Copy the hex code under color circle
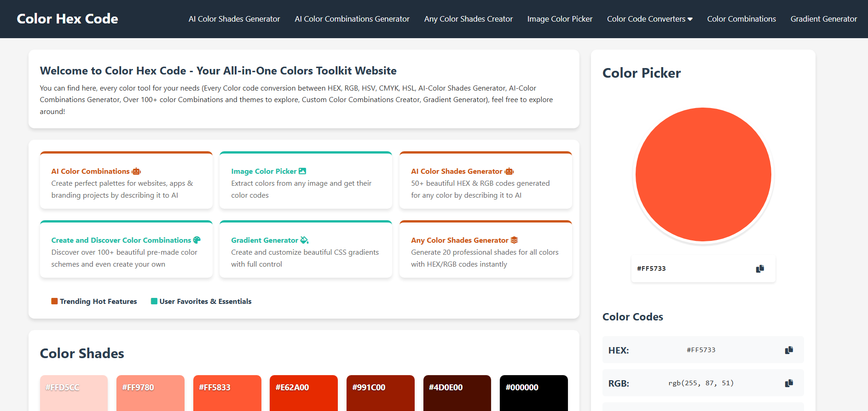The height and width of the screenshot is (411, 868). [760, 268]
